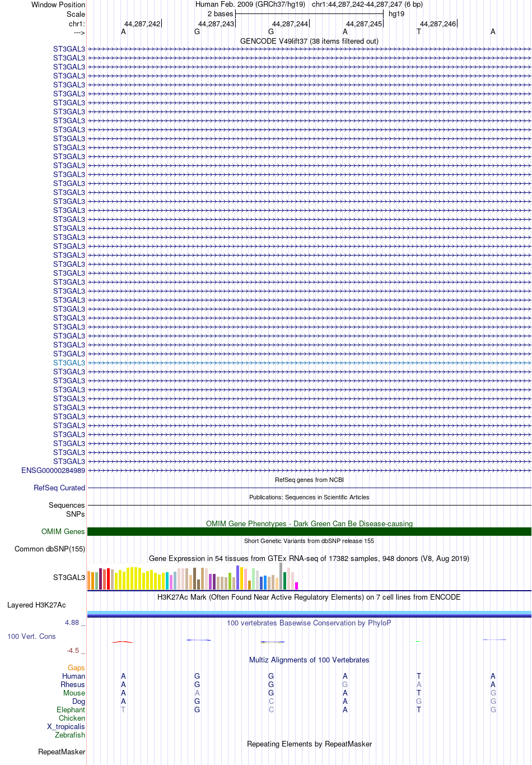Click the dark green OMIM Genes bar
The width and height of the screenshot is (532, 765).
309,531
